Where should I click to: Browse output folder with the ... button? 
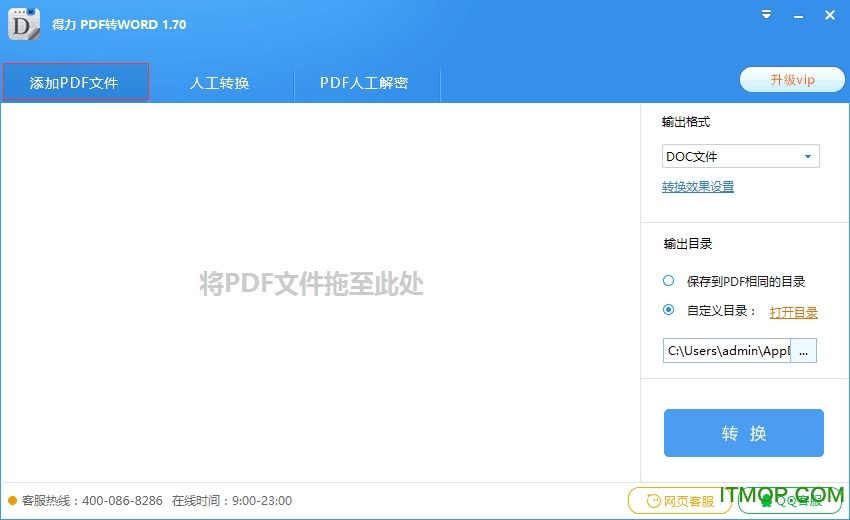803,351
